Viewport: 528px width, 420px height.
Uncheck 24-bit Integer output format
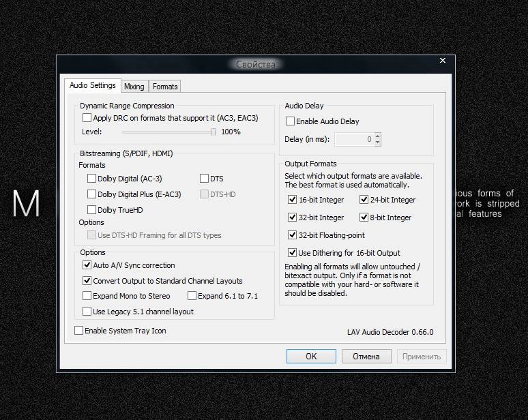tap(364, 200)
